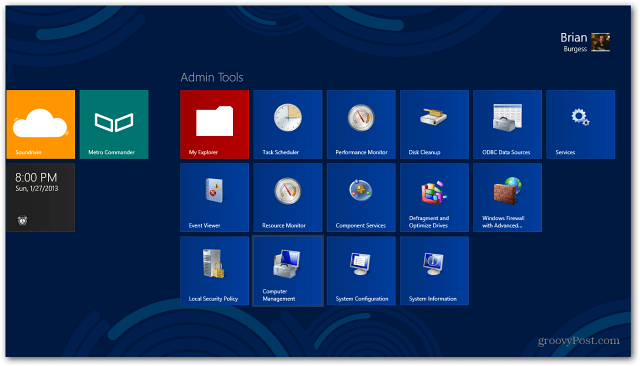Open the clock tile showing 8:00 PM

(x=40, y=197)
